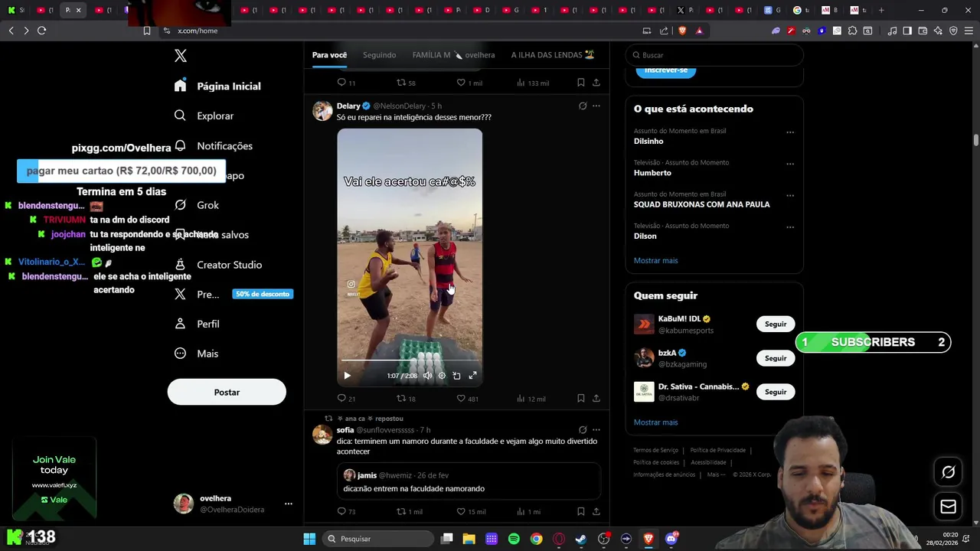Follow bzkA
Image resolution: width=980 pixels, height=551 pixels.
(776, 358)
